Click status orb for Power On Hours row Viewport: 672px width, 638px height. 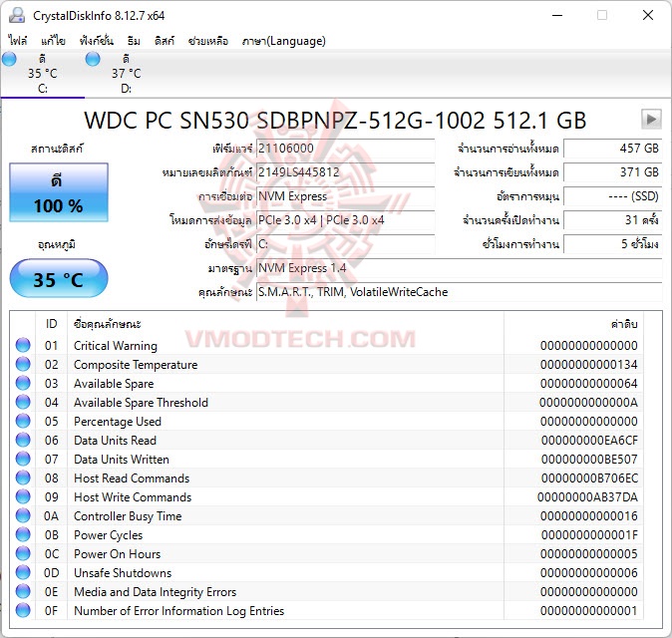coord(23,553)
